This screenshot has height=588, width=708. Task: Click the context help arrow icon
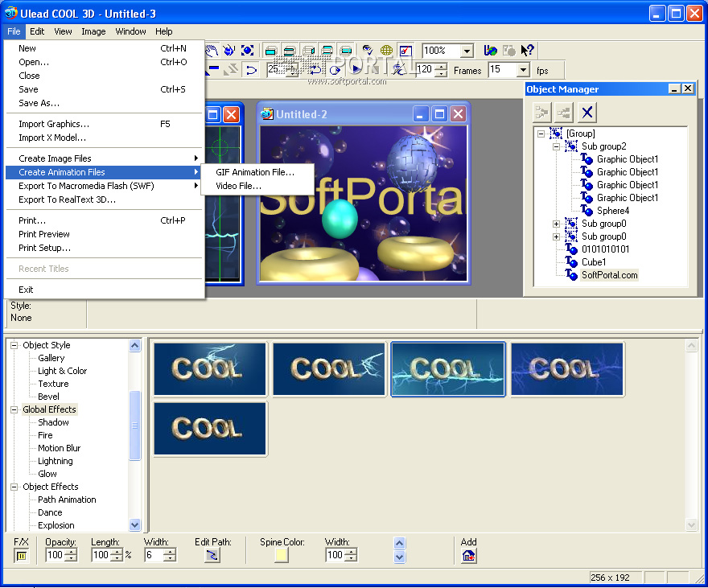(528, 51)
